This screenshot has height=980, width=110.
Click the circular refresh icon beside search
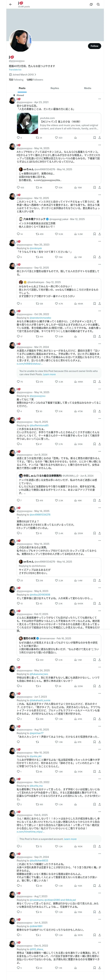[x=91, y=5]
